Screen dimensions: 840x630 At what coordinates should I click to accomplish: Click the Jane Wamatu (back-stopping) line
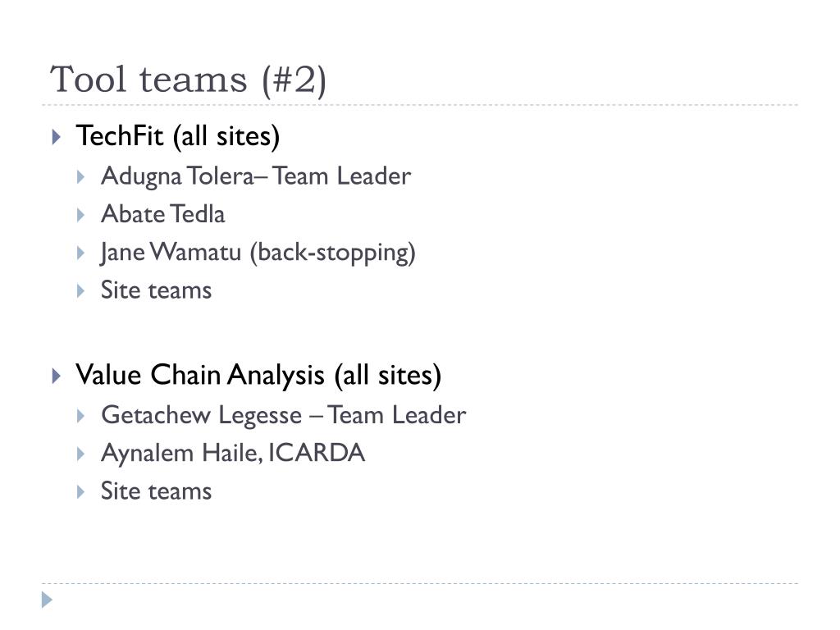coord(258,253)
